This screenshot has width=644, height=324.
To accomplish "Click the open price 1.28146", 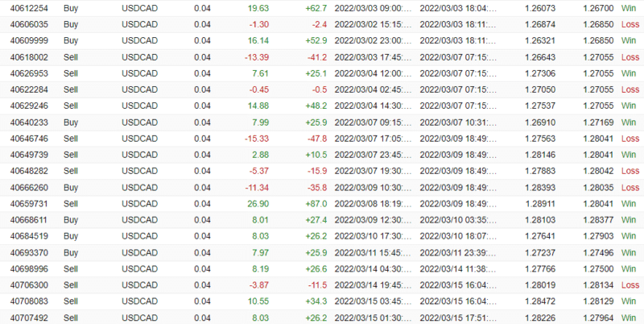I will (x=540, y=154).
